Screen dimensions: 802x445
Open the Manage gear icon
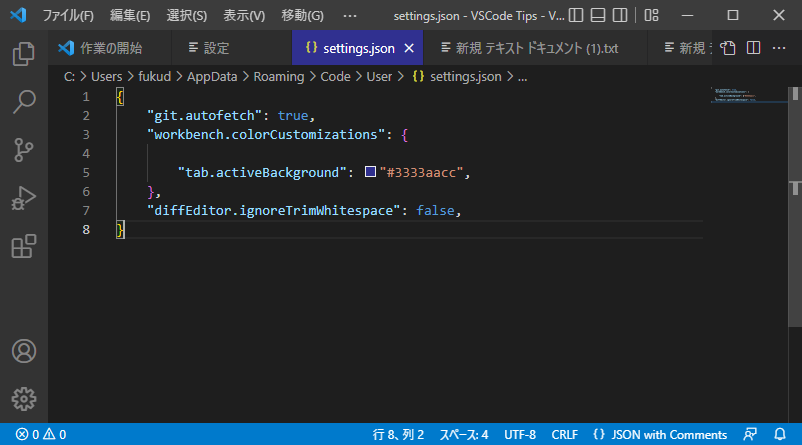pyautogui.click(x=24, y=399)
